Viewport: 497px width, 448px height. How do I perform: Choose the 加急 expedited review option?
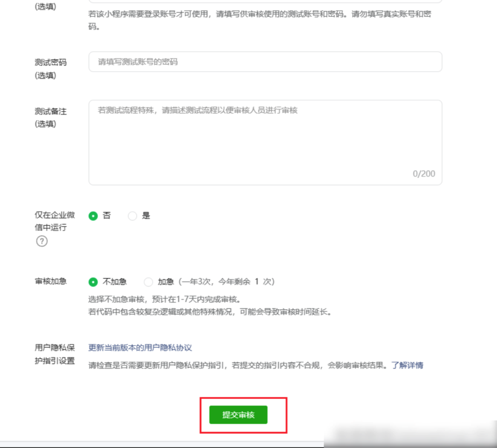coord(149,282)
